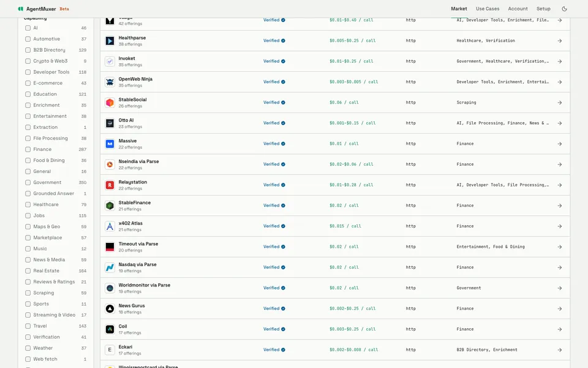
Task: Enable the Finance filter checkbox
Action: 28,150
